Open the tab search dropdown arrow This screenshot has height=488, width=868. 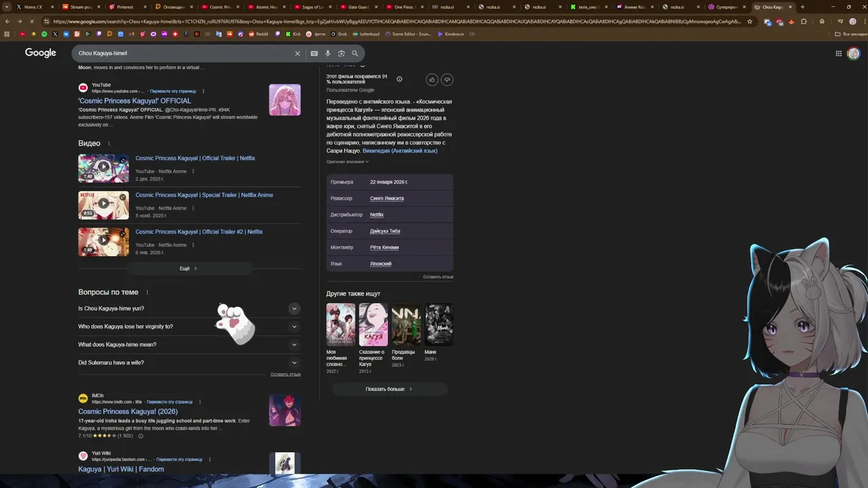click(6, 7)
